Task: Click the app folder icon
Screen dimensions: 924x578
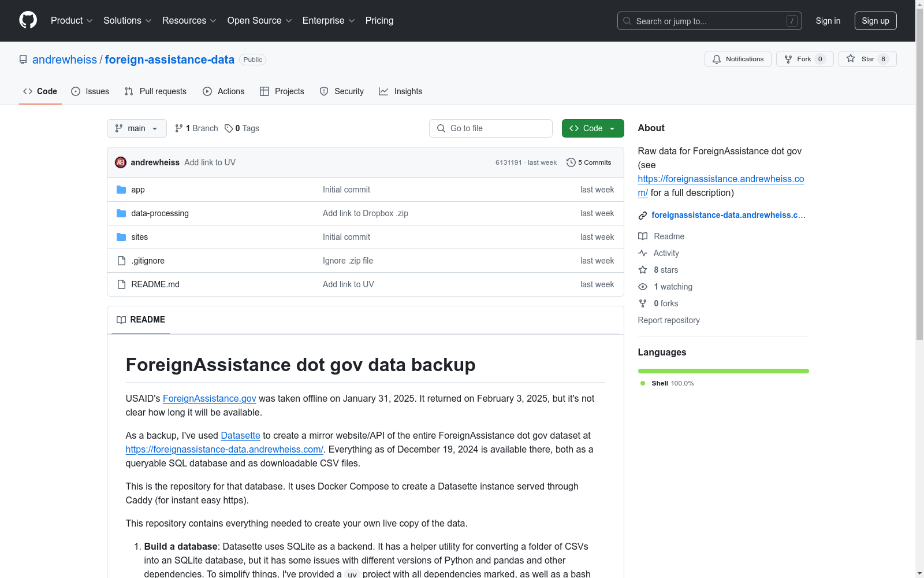Action: click(x=121, y=190)
